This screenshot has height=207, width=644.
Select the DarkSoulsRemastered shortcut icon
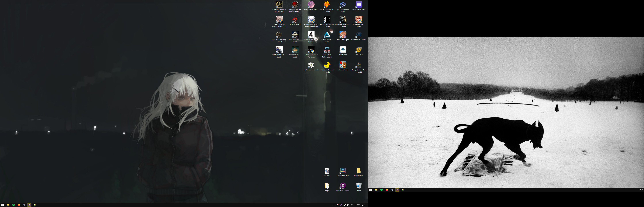[343, 22]
